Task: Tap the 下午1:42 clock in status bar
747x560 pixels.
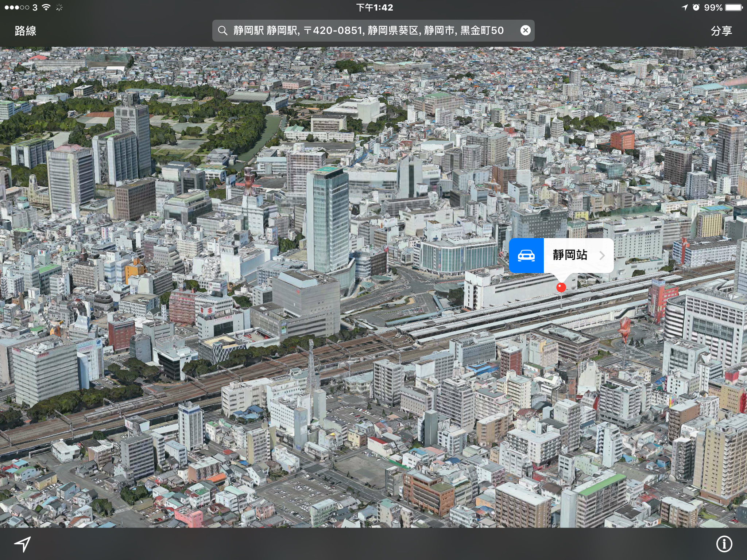Action: (x=374, y=7)
